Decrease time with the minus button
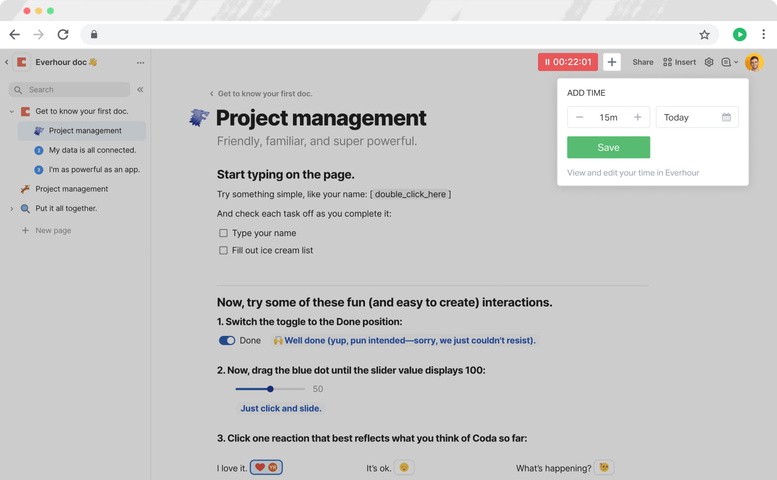The width and height of the screenshot is (777, 480). (x=579, y=117)
